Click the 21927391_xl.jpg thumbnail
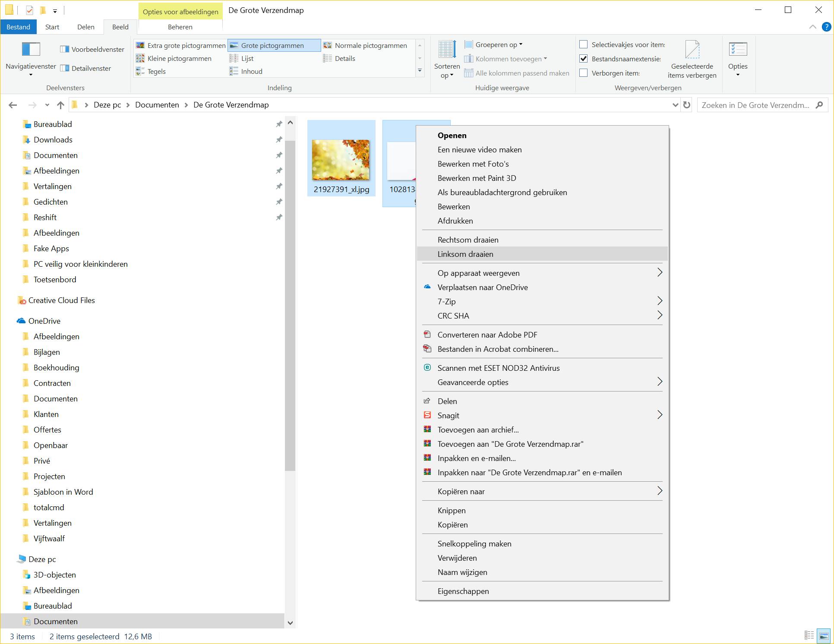 [x=341, y=160]
